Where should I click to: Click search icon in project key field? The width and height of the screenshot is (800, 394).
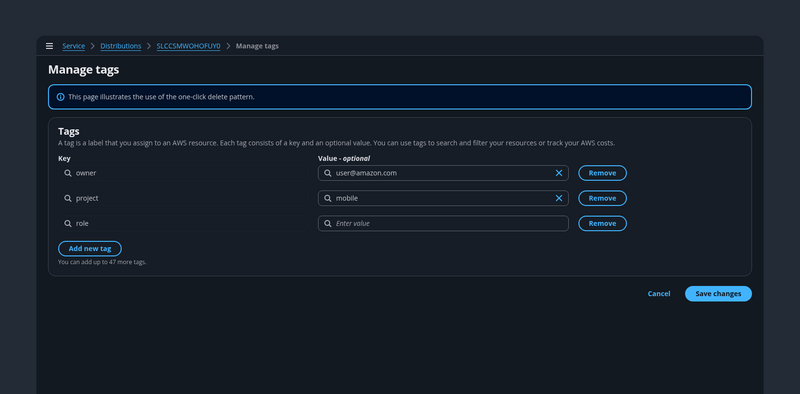point(68,198)
